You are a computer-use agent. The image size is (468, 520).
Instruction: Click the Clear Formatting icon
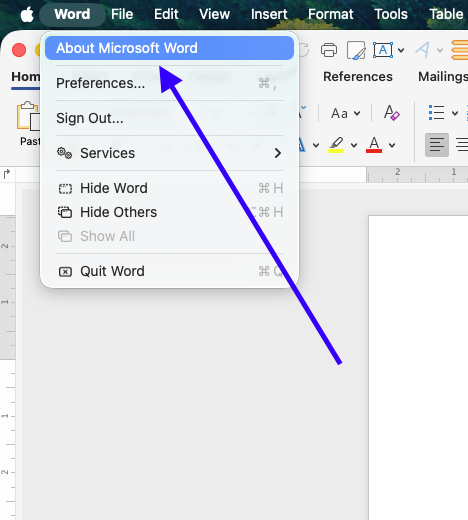(x=391, y=113)
